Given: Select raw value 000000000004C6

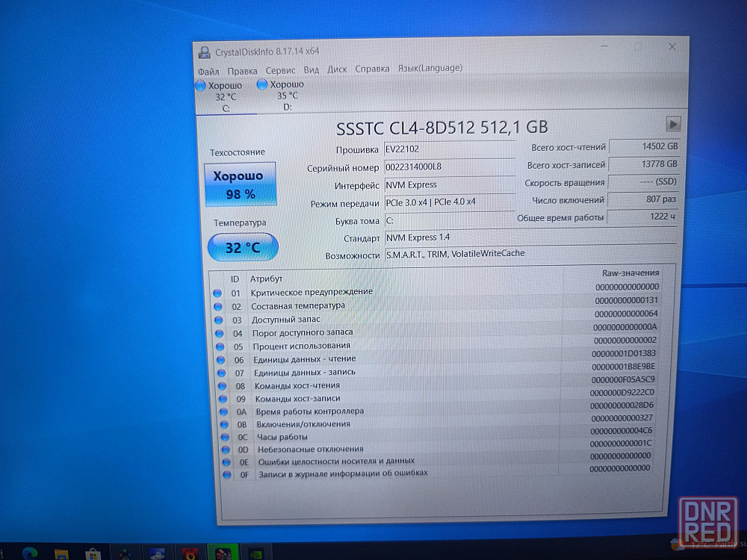Looking at the screenshot, I should (x=622, y=431).
